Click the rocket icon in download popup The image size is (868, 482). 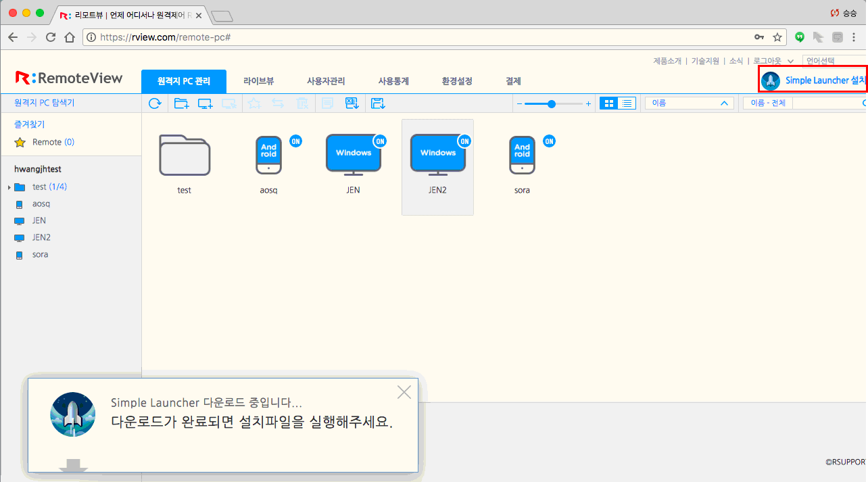[72, 414]
